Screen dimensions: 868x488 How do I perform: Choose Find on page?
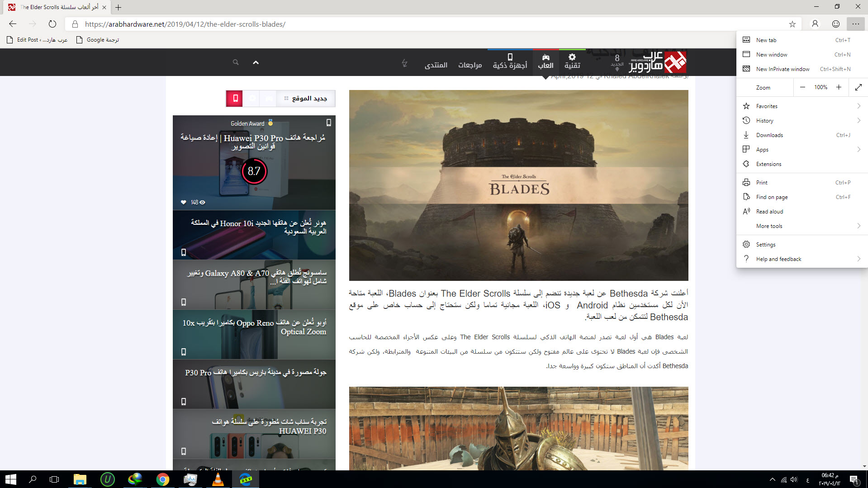click(x=802, y=197)
